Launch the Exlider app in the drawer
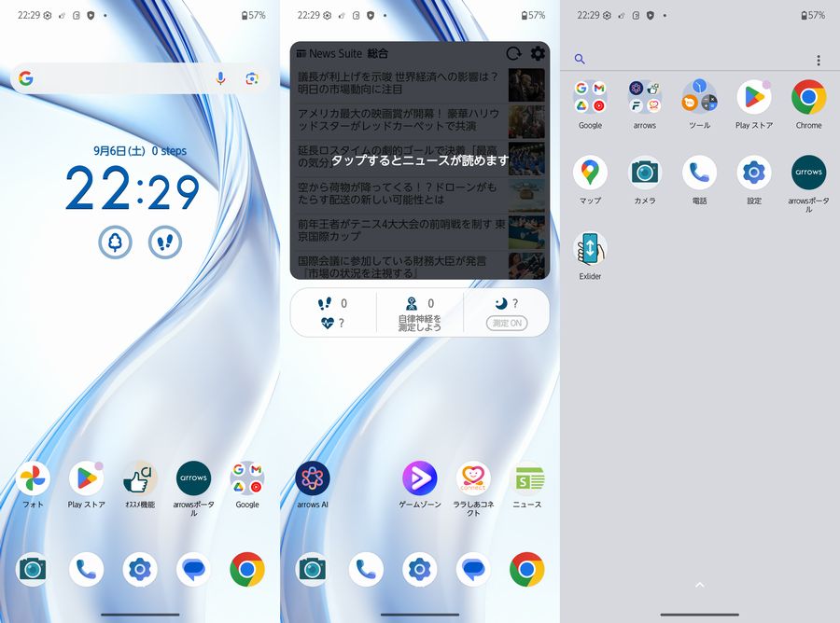Screen dimensions: 840x623 [x=590, y=250]
